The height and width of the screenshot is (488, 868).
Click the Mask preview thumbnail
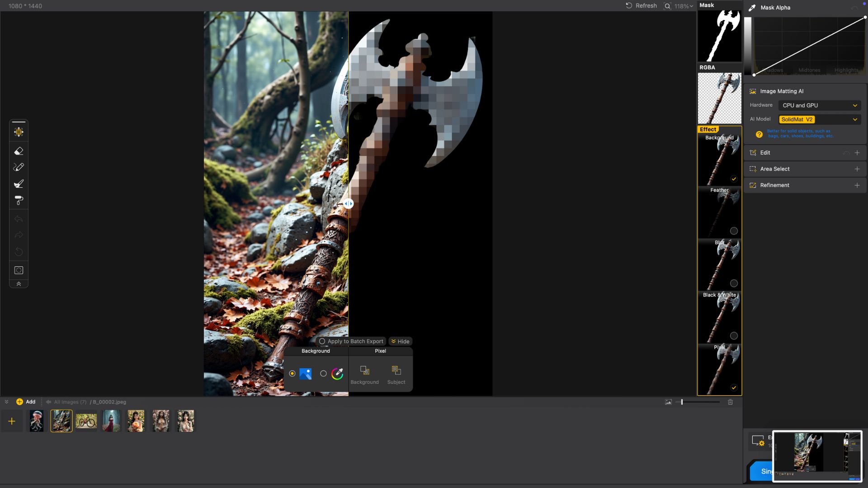pyautogui.click(x=719, y=36)
